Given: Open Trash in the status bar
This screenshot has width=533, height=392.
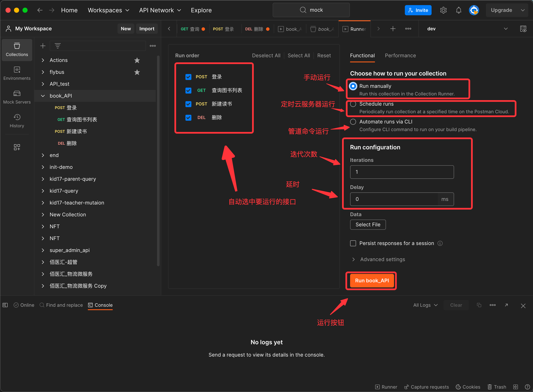Looking at the screenshot, I should (x=497, y=387).
